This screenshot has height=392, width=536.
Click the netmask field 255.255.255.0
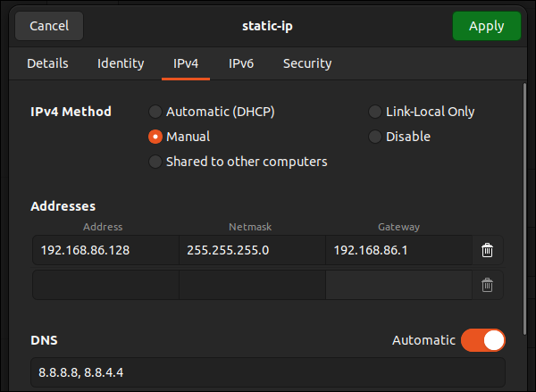[252, 250]
